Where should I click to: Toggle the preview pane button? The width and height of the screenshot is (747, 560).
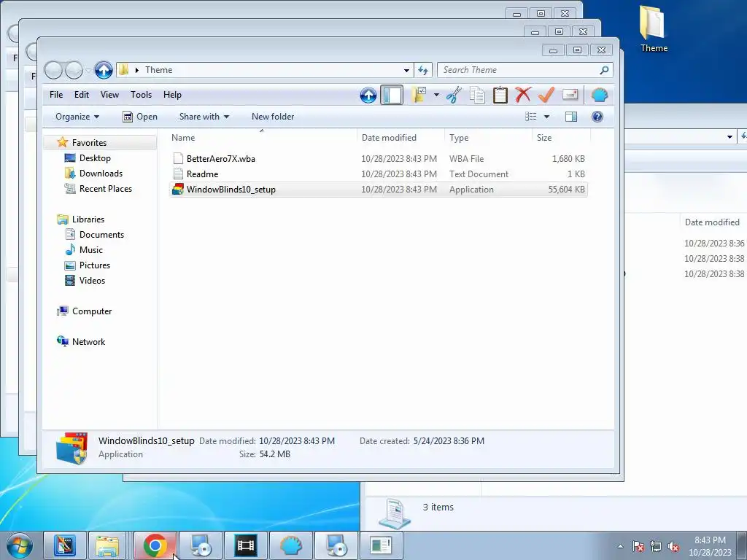point(570,117)
